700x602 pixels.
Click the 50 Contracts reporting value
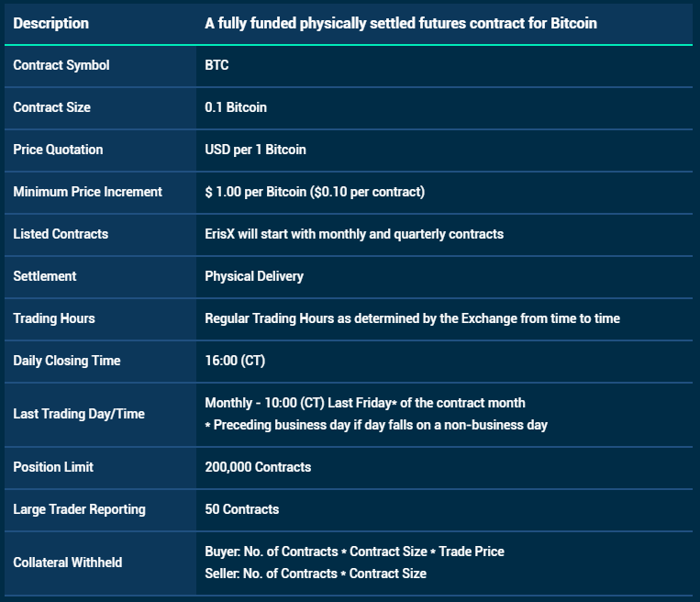coord(242,509)
